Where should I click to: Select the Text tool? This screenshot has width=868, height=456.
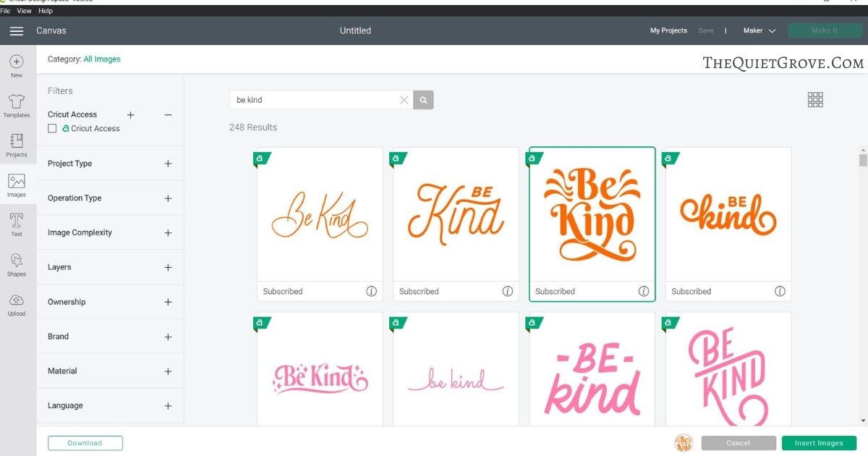[x=17, y=225]
